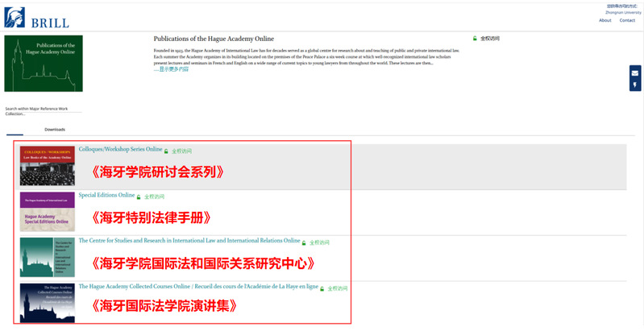Open Special Editions Online link
644x331 pixels.
click(106, 195)
